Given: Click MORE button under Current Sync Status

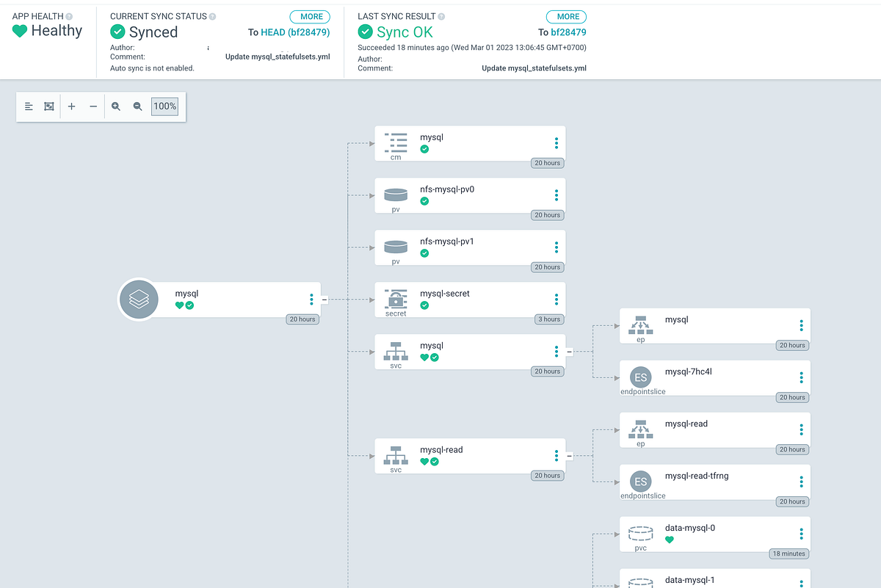Looking at the screenshot, I should click(x=311, y=17).
